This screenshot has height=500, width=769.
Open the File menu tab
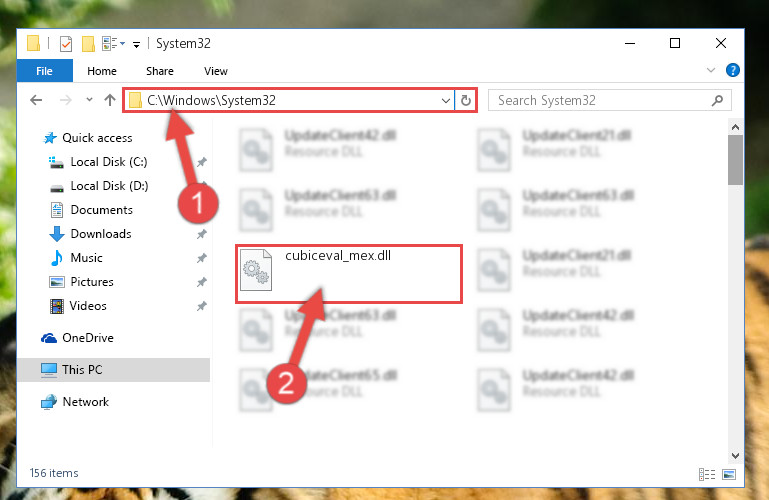(45, 71)
